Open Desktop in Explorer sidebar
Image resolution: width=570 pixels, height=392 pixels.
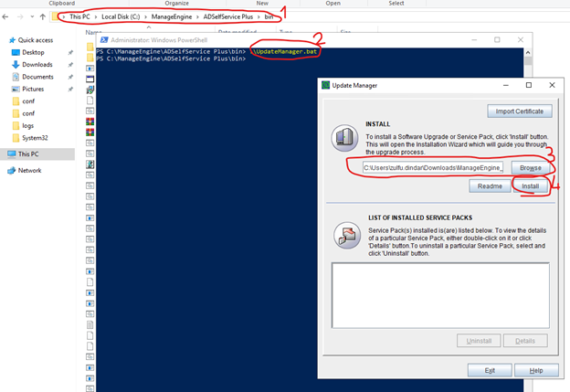(x=33, y=52)
